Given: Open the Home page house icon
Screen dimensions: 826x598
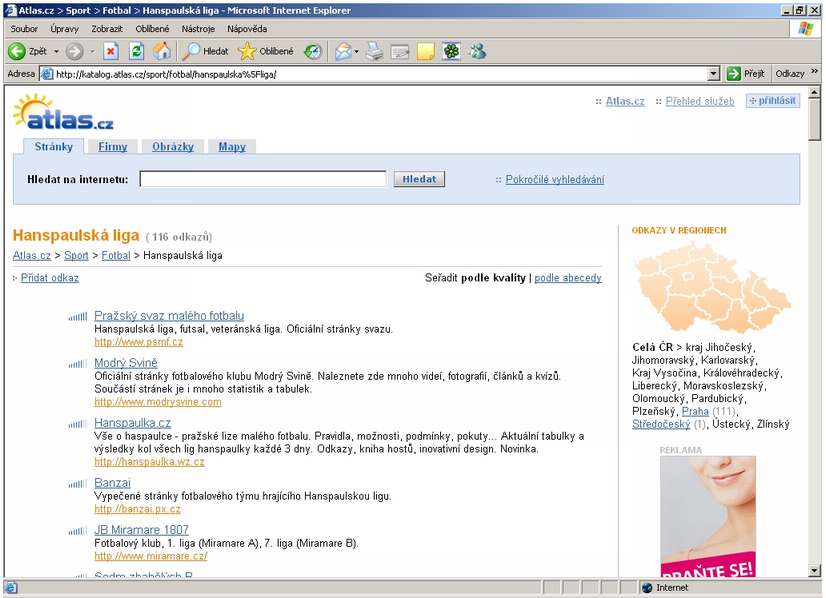Looking at the screenshot, I should tap(162, 51).
